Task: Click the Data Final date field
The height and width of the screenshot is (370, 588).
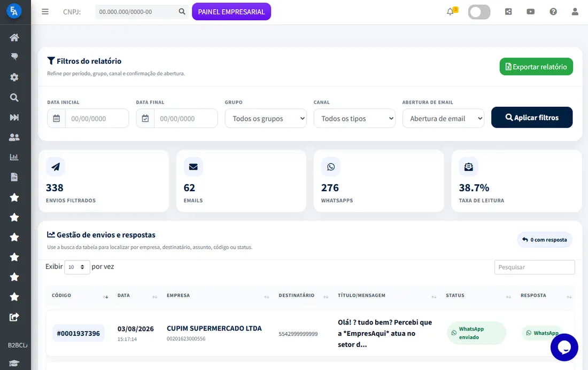Action: coord(186,119)
